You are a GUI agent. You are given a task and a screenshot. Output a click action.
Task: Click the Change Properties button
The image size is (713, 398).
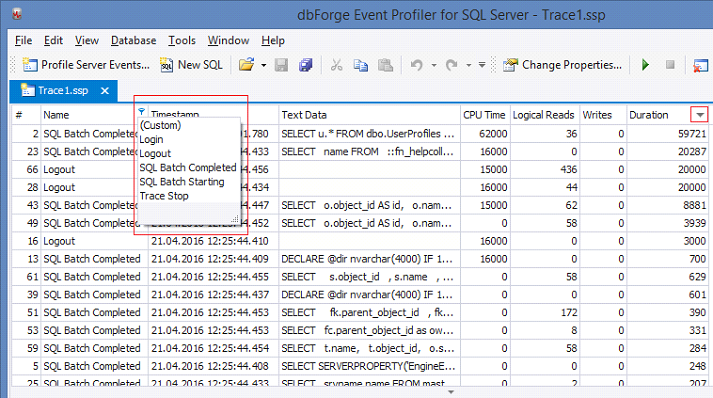click(x=562, y=65)
